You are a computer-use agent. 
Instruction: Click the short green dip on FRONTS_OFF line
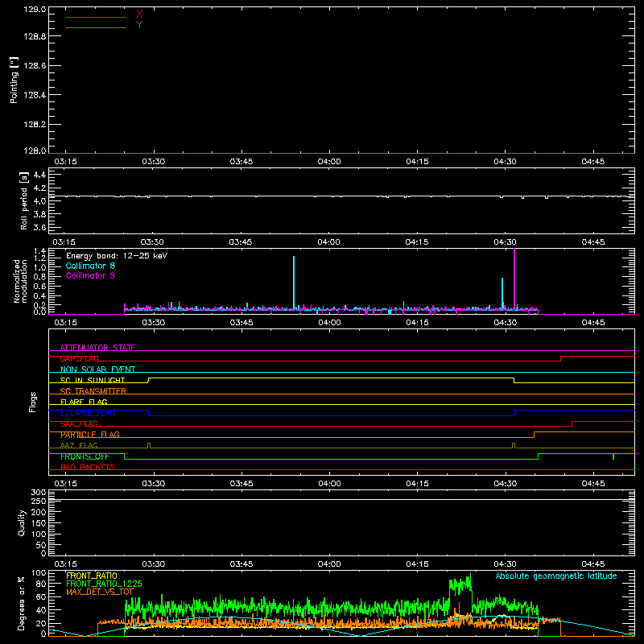pos(613,456)
